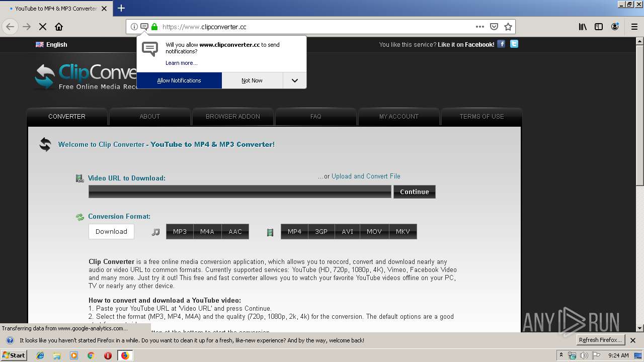Click the English language flag icon
Viewport: 644px width, 362px height.
(x=40, y=44)
